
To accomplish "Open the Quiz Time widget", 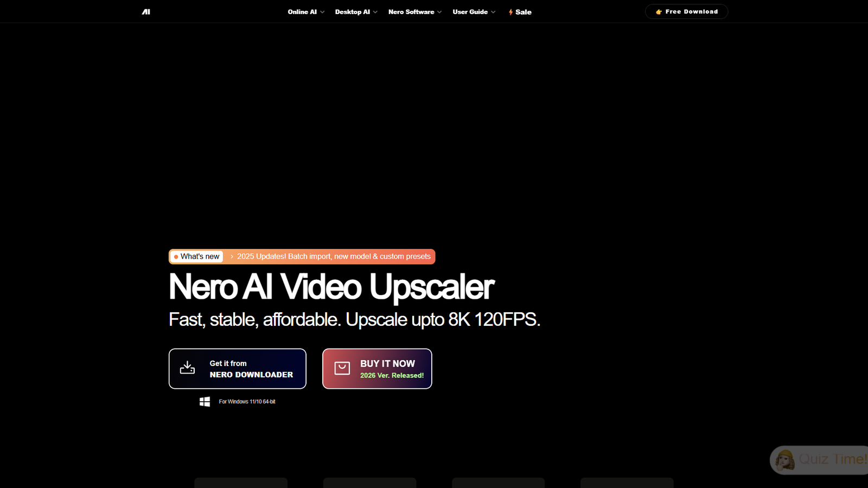I will (x=819, y=460).
